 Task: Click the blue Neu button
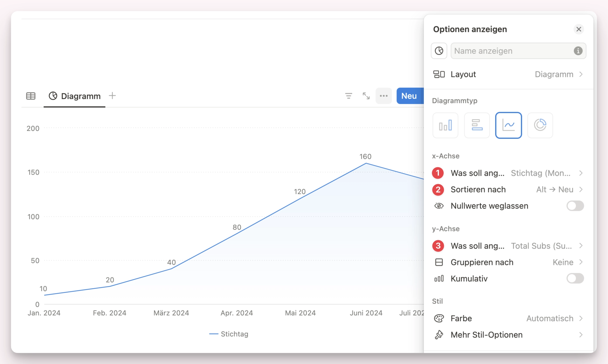tap(410, 96)
